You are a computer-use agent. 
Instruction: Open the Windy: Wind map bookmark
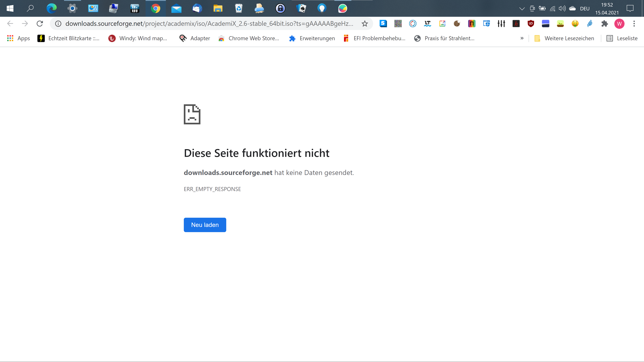coord(138,38)
